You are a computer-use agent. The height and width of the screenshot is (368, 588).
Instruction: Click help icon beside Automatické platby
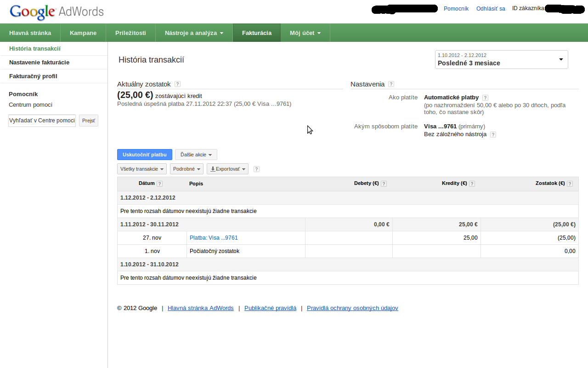coord(485,98)
